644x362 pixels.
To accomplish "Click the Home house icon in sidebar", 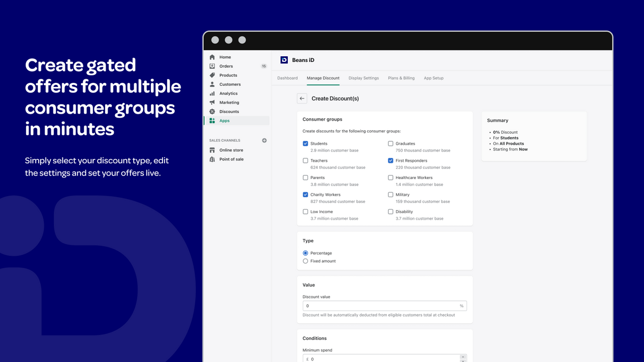I will 212,57.
